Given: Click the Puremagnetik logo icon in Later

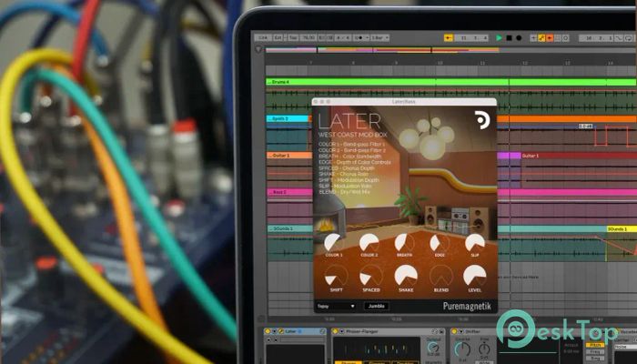Looking at the screenshot, I should tap(482, 120).
